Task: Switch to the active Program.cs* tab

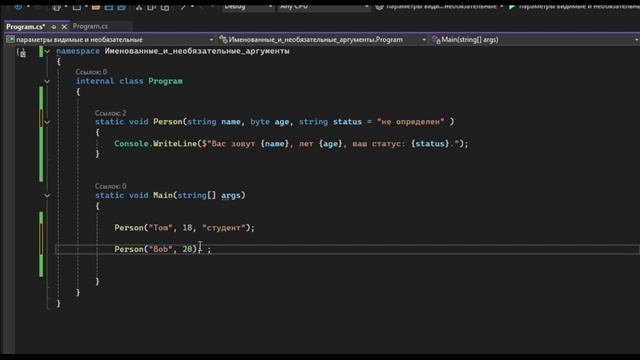Action: [x=25, y=27]
